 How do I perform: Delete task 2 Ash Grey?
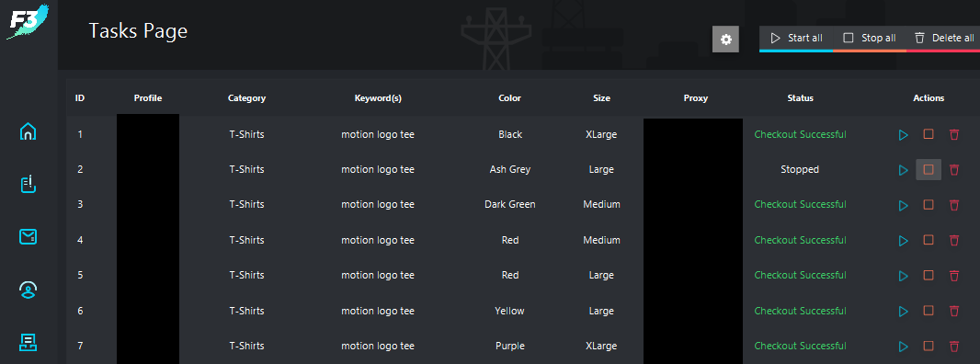click(953, 169)
